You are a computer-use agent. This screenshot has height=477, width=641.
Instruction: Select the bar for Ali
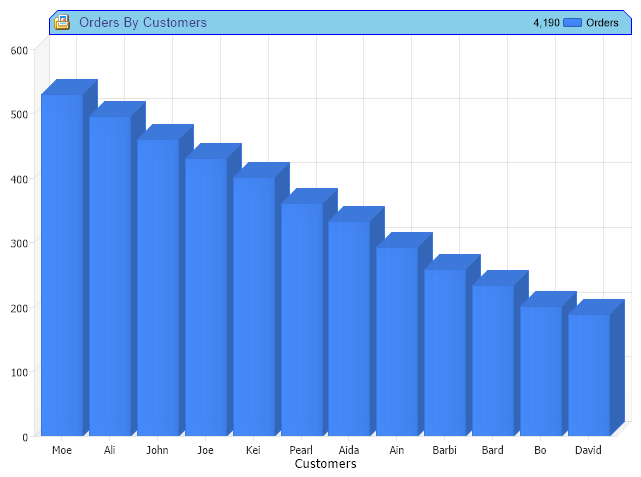[x=110, y=276]
